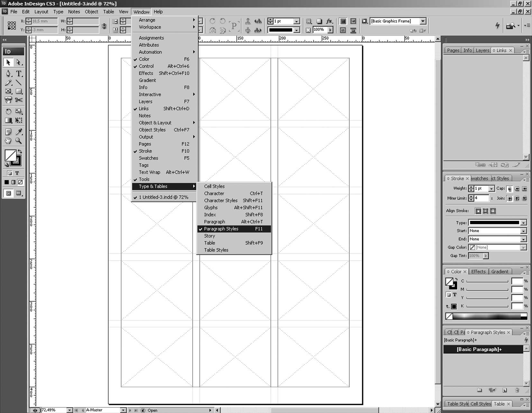Select the Pen tool
Screen dimensions: 532x413
tap(8, 73)
